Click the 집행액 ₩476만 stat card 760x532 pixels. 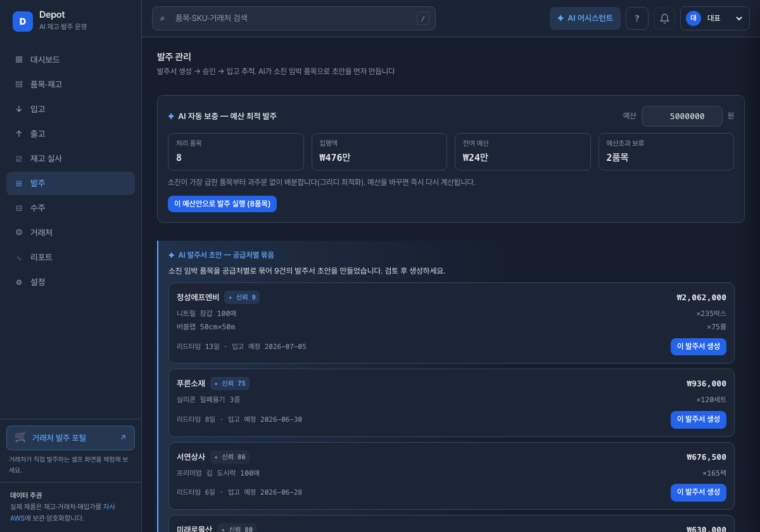click(379, 151)
